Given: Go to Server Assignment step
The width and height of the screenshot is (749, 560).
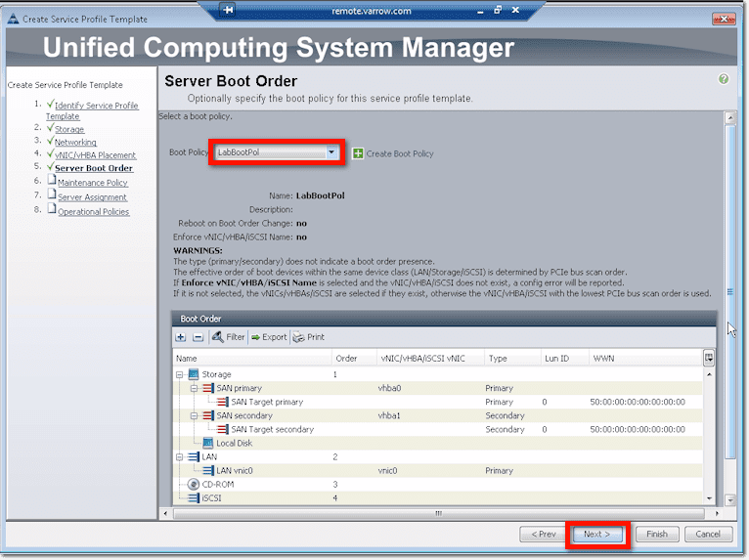Looking at the screenshot, I should [92, 197].
